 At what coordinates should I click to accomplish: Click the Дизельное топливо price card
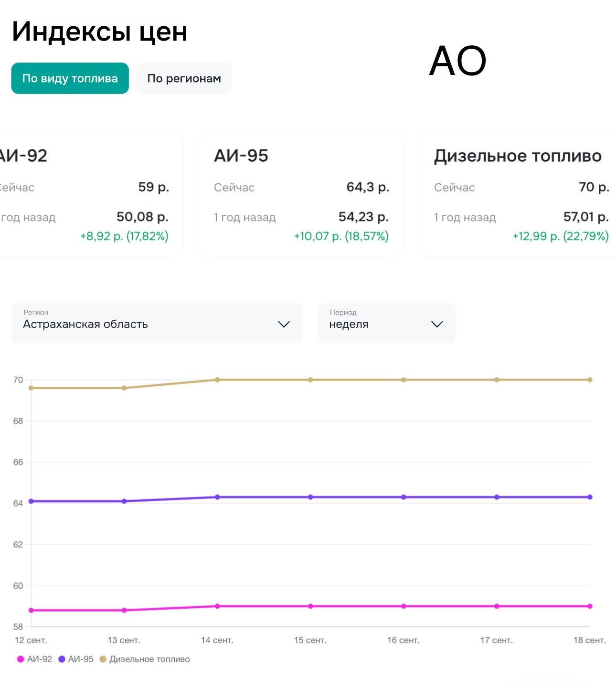point(518,195)
